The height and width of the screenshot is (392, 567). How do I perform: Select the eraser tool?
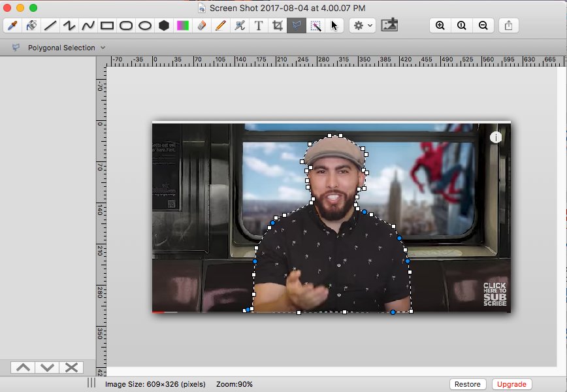pos(202,25)
